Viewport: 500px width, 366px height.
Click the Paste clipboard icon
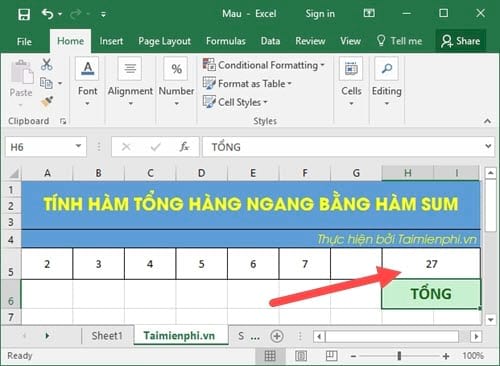(21, 72)
